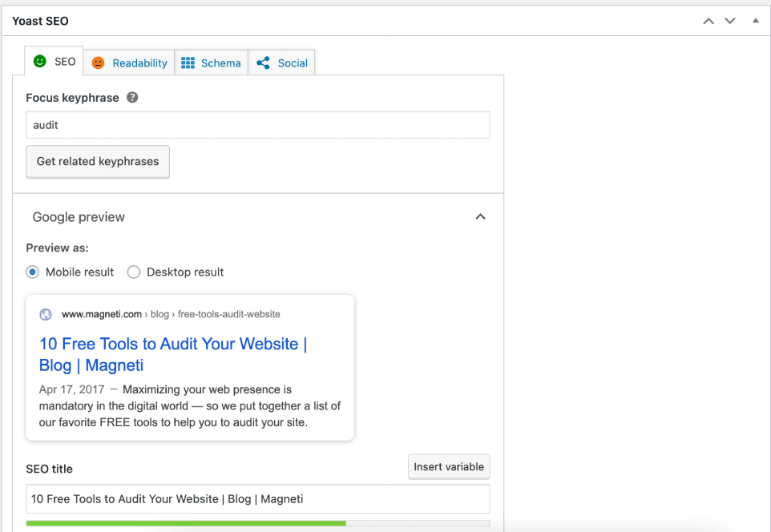Click into the SEO title field
The image size is (771, 532).
click(x=258, y=498)
